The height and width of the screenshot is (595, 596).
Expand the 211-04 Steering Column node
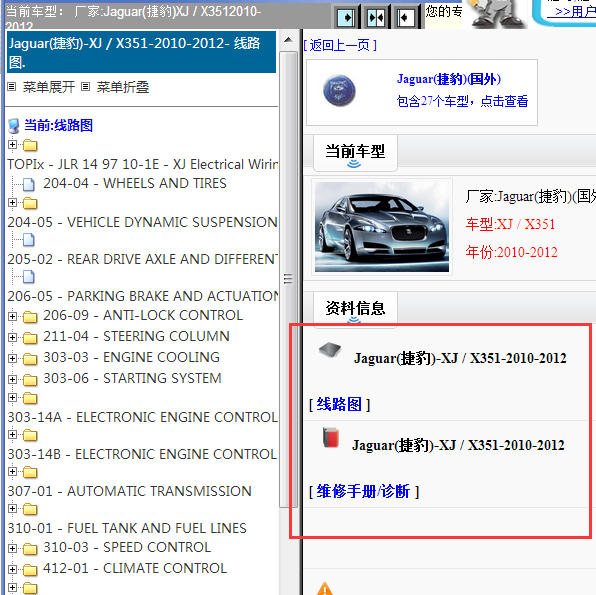12,337
